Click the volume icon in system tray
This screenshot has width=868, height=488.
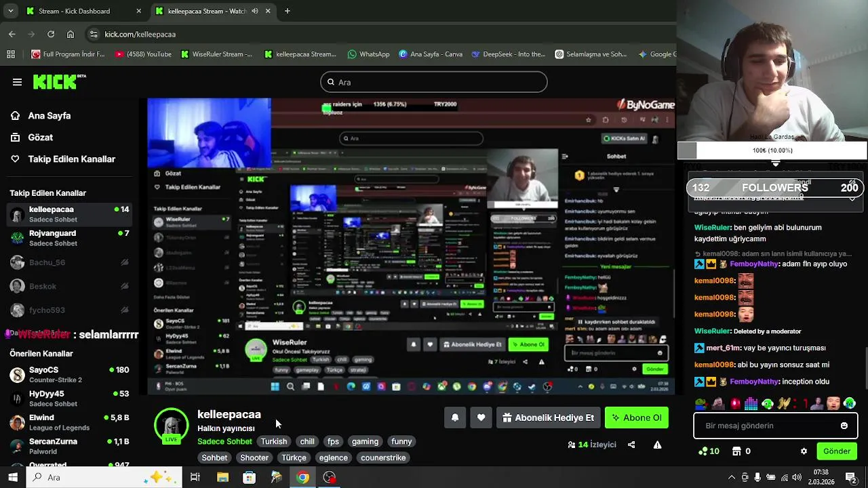[797, 477]
